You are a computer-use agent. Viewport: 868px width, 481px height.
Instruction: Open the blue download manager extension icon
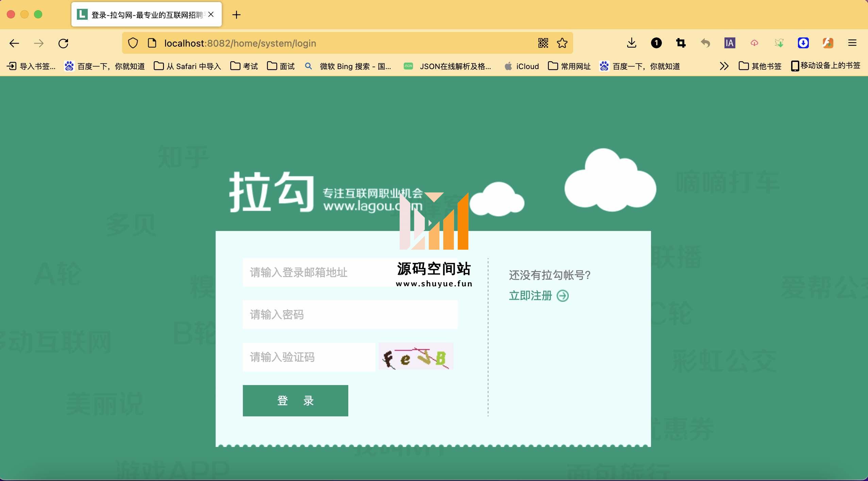click(803, 43)
